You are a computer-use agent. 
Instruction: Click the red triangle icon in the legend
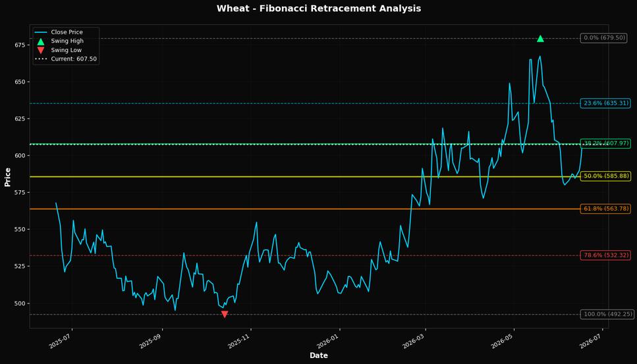[x=41, y=50]
